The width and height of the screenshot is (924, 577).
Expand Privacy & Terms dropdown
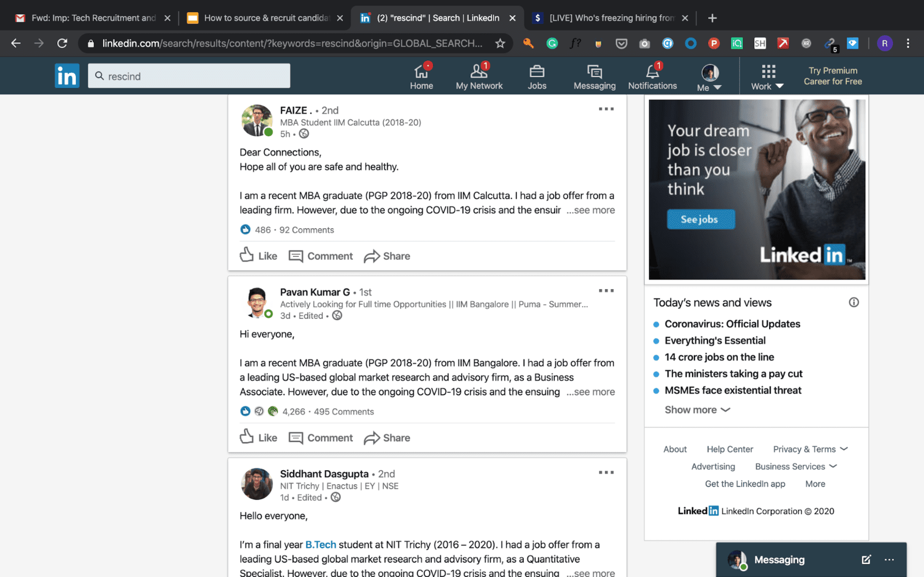[x=810, y=449]
